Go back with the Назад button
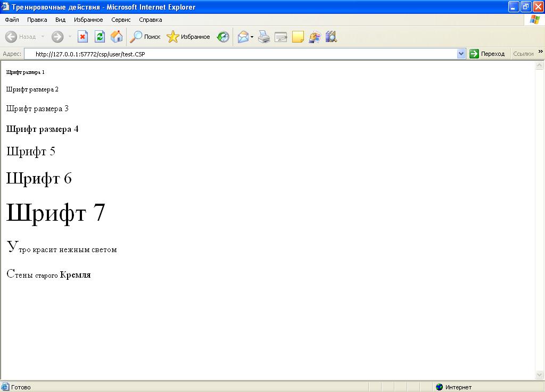 21,37
